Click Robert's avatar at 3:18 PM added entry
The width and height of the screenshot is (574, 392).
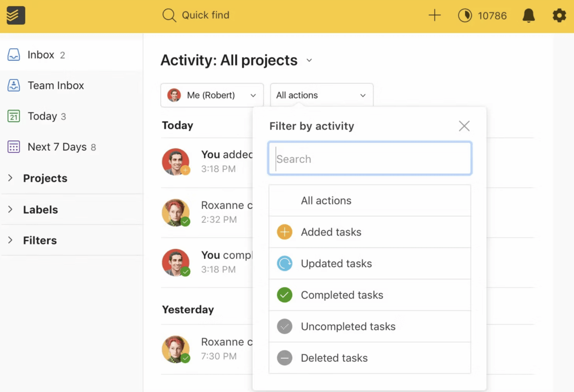[176, 162]
